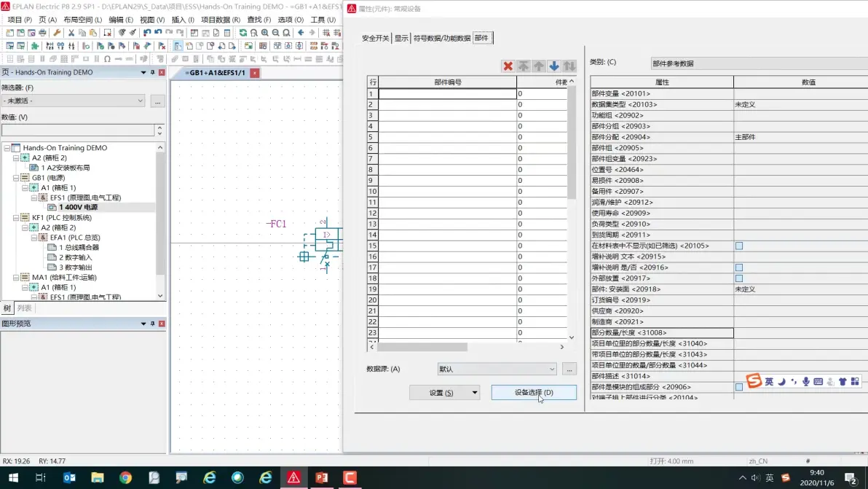The height and width of the screenshot is (489, 868).
Task: Click the zoom out magnifier icon
Action: pyautogui.click(x=276, y=33)
